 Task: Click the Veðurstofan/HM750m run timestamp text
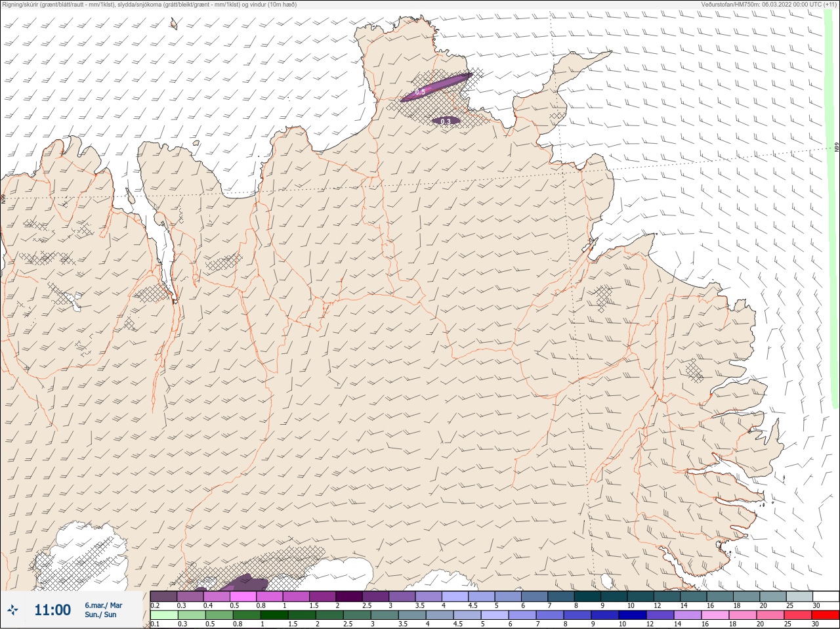click(x=769, y=5)
